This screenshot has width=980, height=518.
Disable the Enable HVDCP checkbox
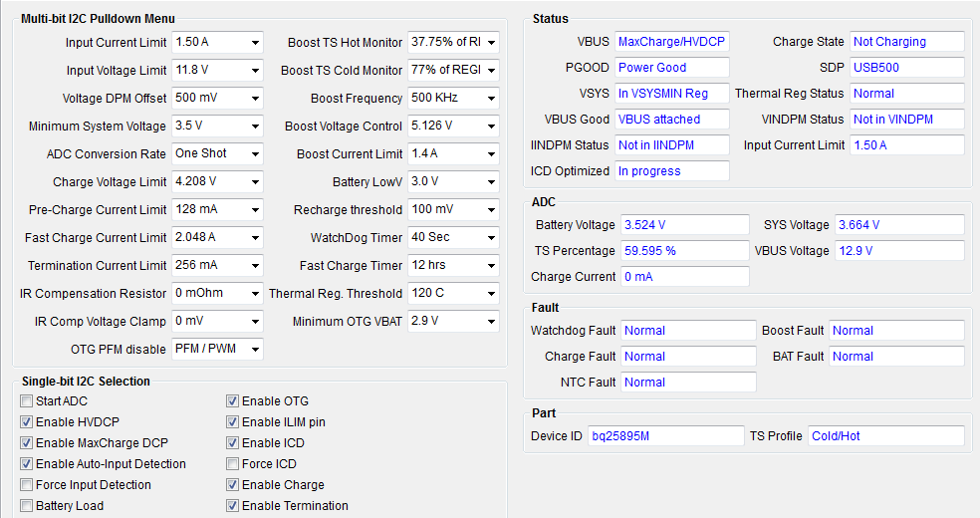pyautogui.click(x=27, y=422)
